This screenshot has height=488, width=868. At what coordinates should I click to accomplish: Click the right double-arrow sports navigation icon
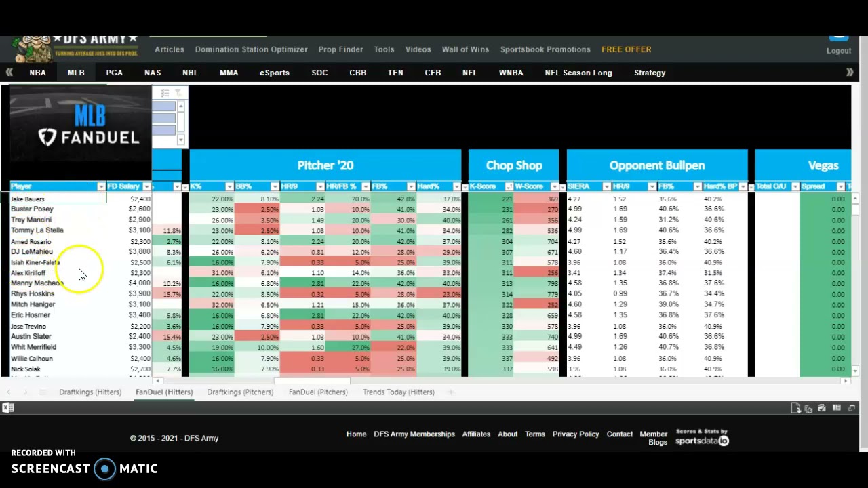click(850, 73)
